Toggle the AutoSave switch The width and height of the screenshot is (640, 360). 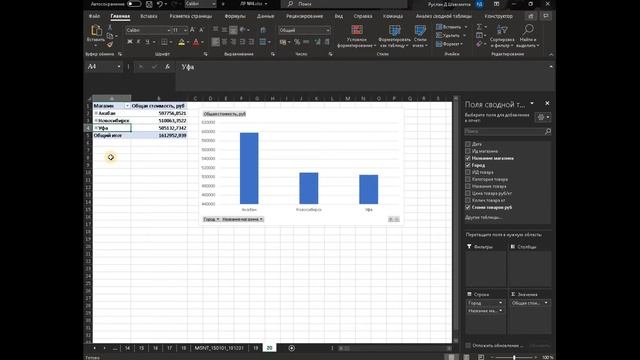pyautogui.click(x=134, y=4)
